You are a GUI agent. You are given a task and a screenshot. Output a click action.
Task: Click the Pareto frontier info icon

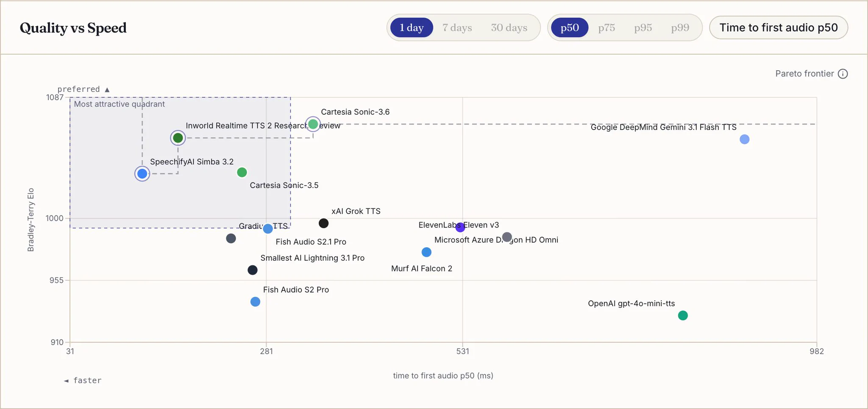(843, 74)
